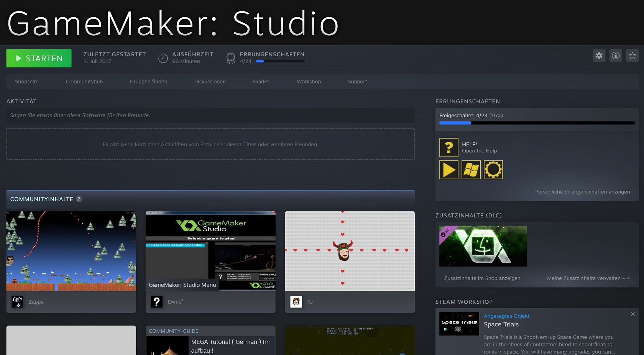Click the ZULETZT GESTARTET date text
This screenshot has height=355, width=644.
pos(97,61)
